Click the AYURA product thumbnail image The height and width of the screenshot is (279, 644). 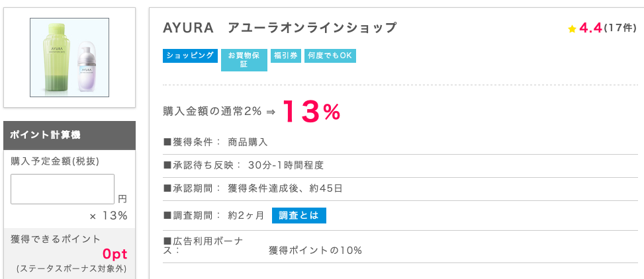(69, 58)
